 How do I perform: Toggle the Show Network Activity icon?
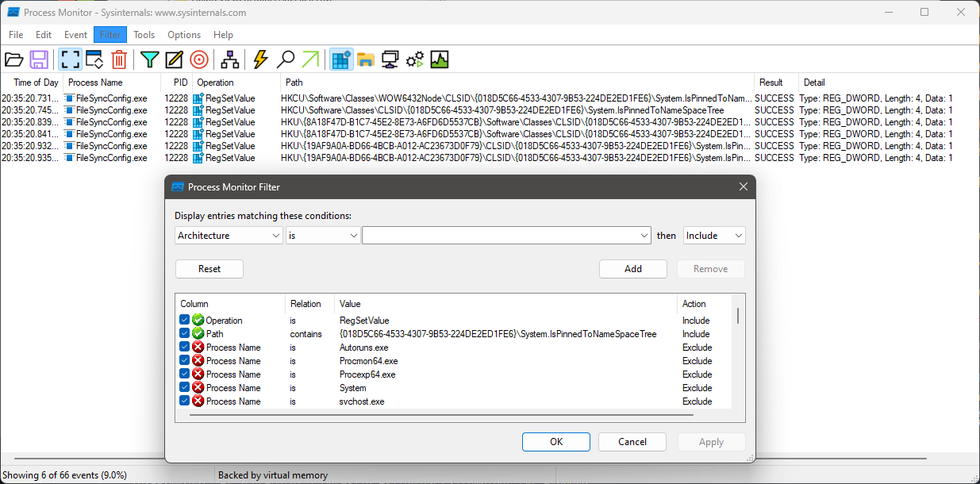[390, 60]
